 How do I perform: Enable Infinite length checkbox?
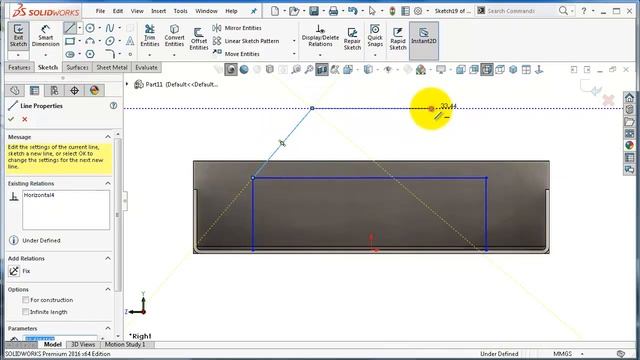(x=26, y=312)
